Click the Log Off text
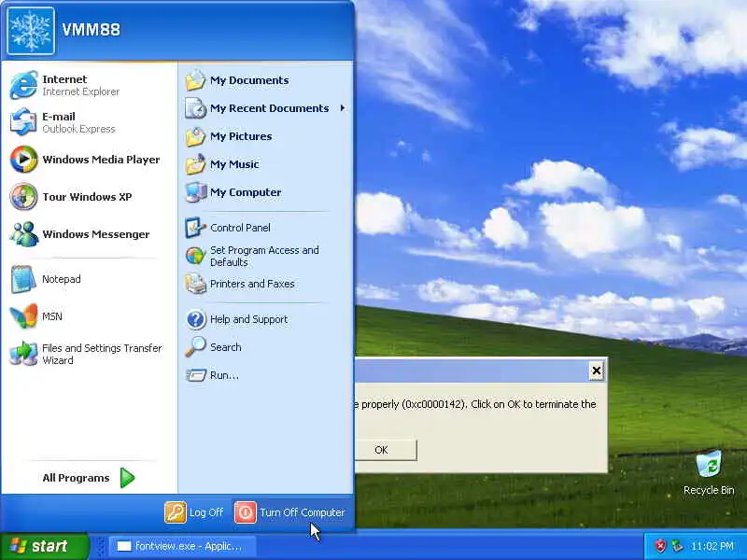 (206, 512)
